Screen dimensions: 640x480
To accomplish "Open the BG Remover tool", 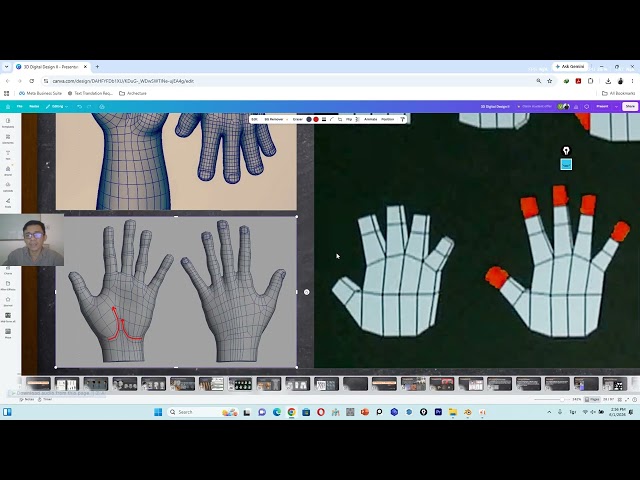I will (274, 119).
